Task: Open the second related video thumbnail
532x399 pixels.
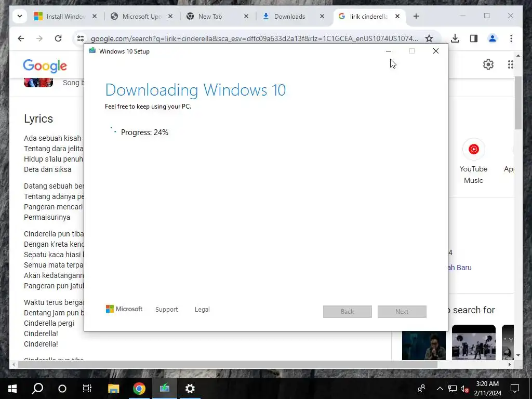Action: tap(474, 342)
